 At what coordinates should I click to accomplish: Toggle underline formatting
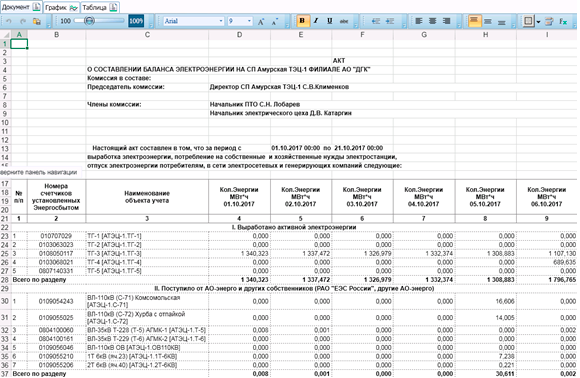click(330, 21)
